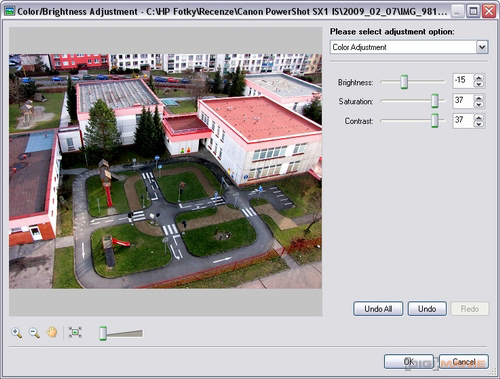The height and width of the screenshot is (379, 500).
Task: Click the Undo All button
Action: point(378,309)
